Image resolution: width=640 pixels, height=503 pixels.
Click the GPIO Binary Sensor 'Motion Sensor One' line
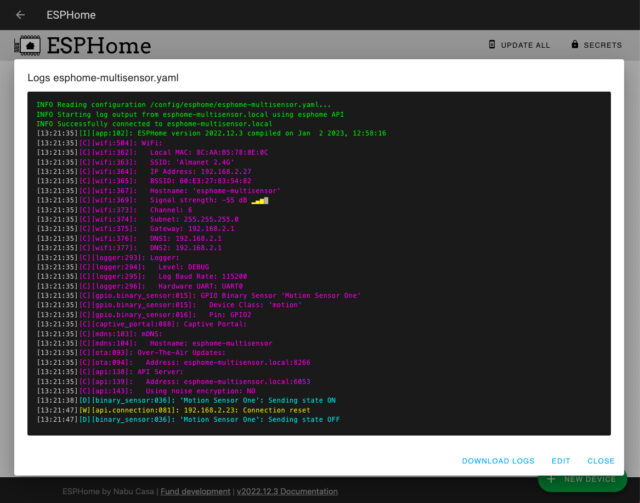coord(199,296)
